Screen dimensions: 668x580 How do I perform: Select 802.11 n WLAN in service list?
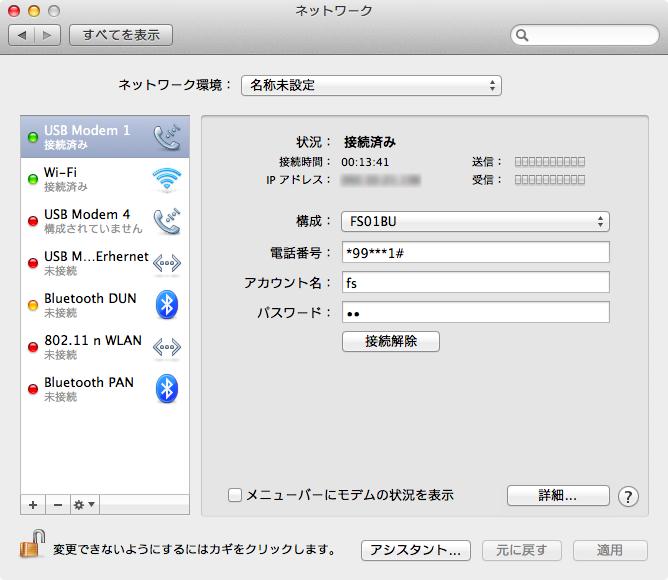click(x=105, y=347)
